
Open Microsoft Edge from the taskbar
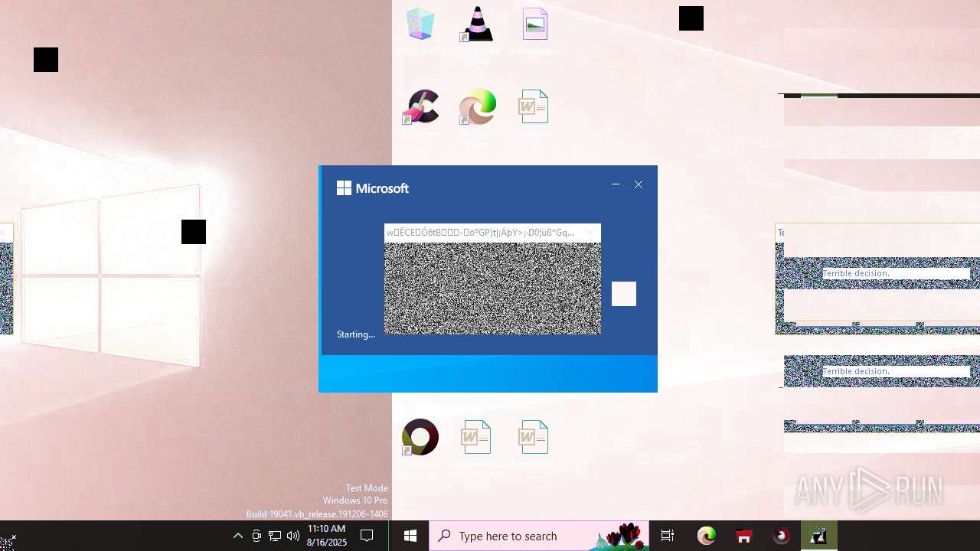click(706, 536)
